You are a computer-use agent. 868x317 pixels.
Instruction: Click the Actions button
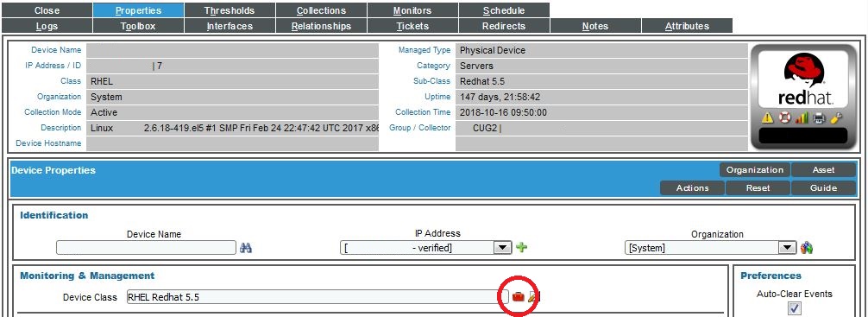(692, 188)
